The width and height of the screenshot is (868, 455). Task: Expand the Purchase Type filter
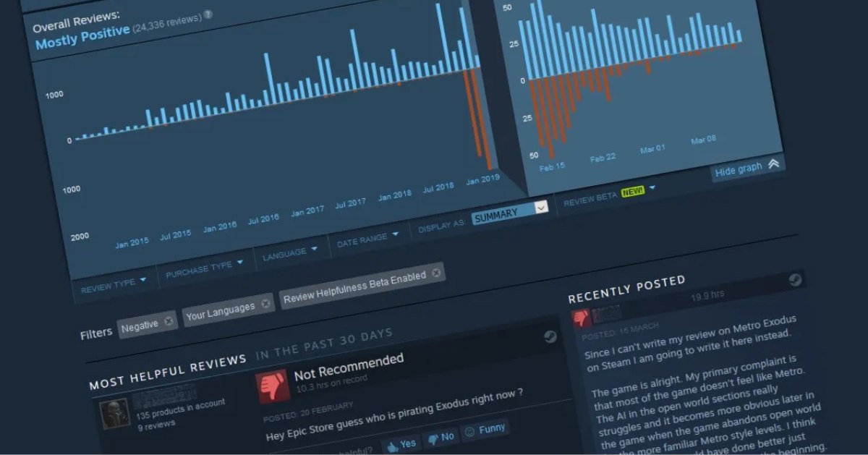coord(204,266)
